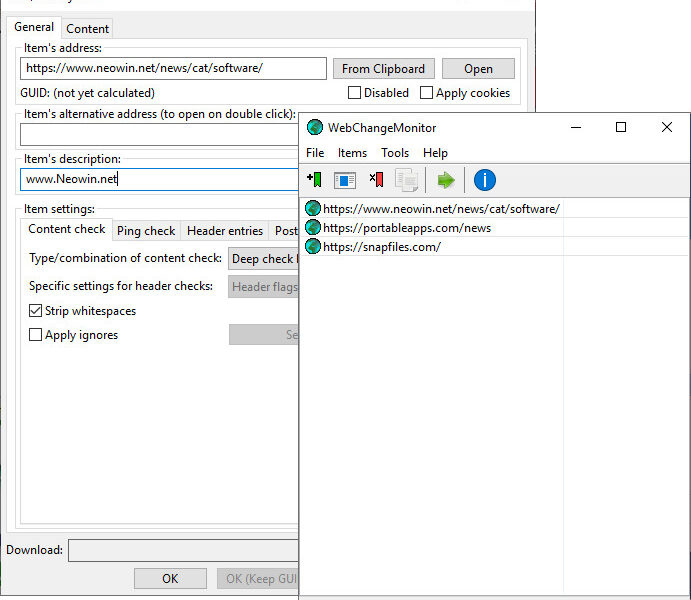Open the content check type dropdown

pyautogui.click(x=264, y=259)
